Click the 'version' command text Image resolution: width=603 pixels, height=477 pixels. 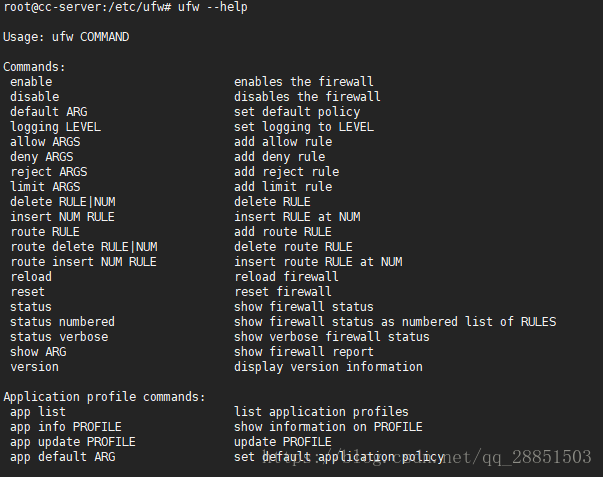[x=35, y=367]
